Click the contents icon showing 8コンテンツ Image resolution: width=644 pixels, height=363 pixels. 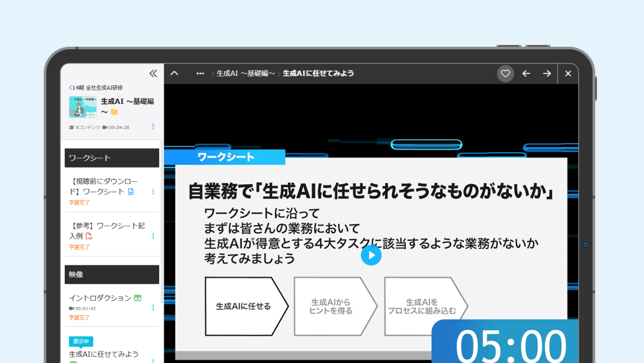tap(70, 126)
